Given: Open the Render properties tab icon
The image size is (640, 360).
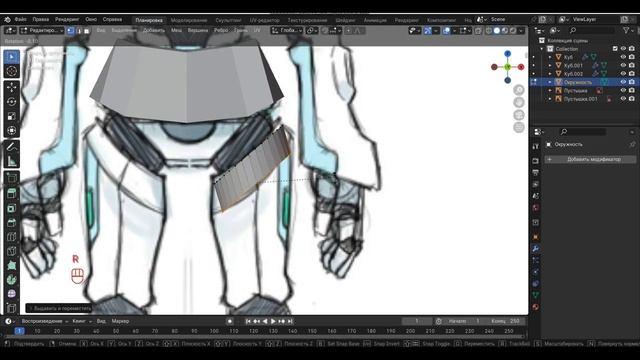Looking at the screenshot, I should click(536, 161).
